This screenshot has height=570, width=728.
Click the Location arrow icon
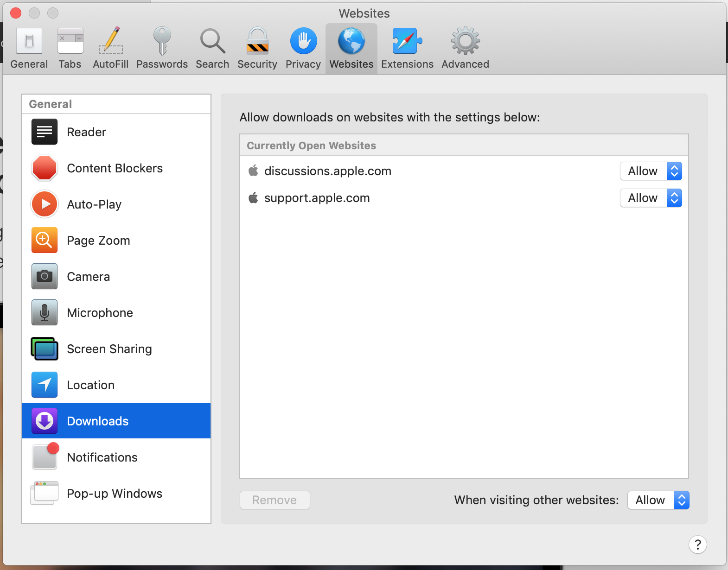click(45, 385)
